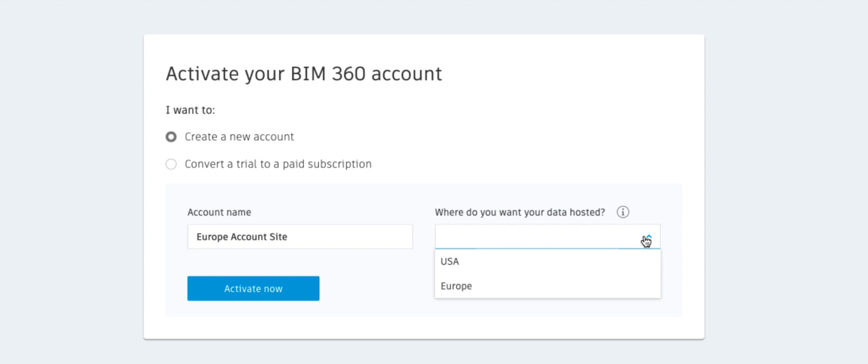The width and height of the screenshot is (868, 364).
Task: Click the 'Activate your BIM 360 account' heading
Action: click(x=304, y=74)
